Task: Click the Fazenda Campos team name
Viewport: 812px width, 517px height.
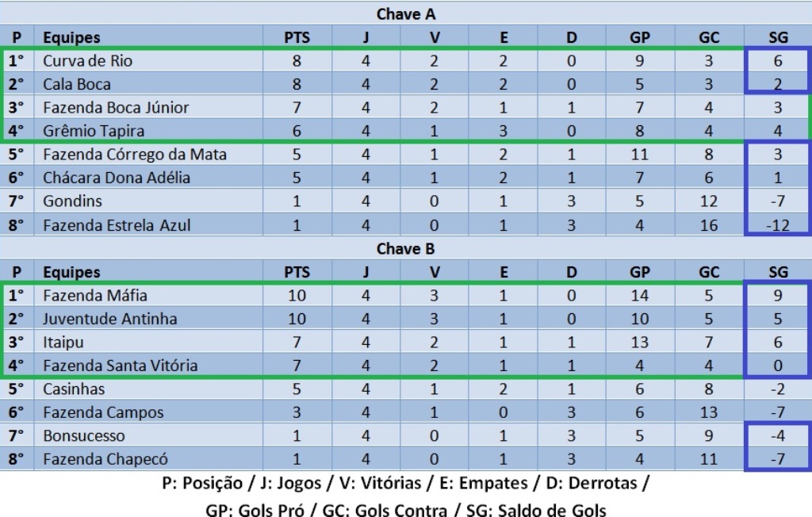Action: pyautogui.click(x=103, y=412)
